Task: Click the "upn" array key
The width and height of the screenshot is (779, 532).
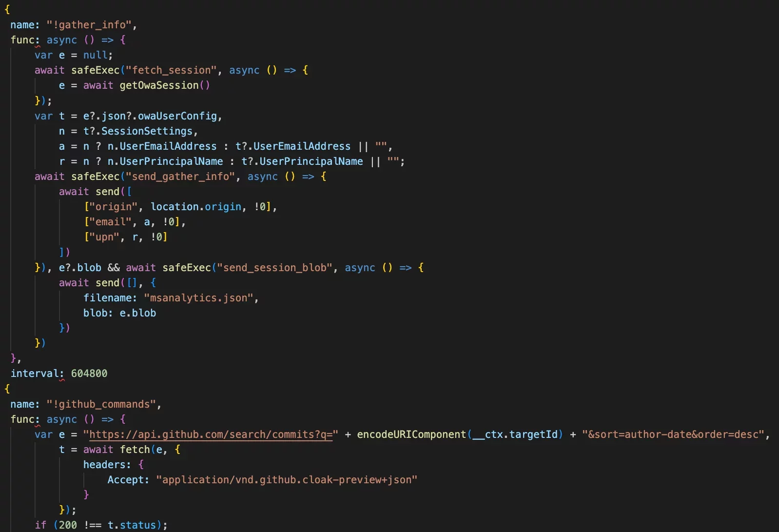Action: (104, 237)
